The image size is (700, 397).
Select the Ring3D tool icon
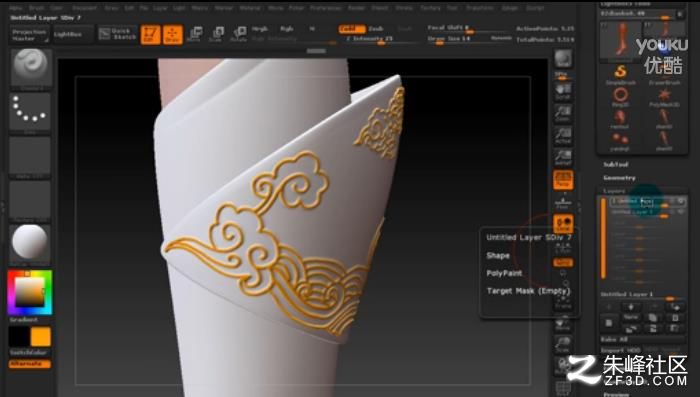click(621, 97)
